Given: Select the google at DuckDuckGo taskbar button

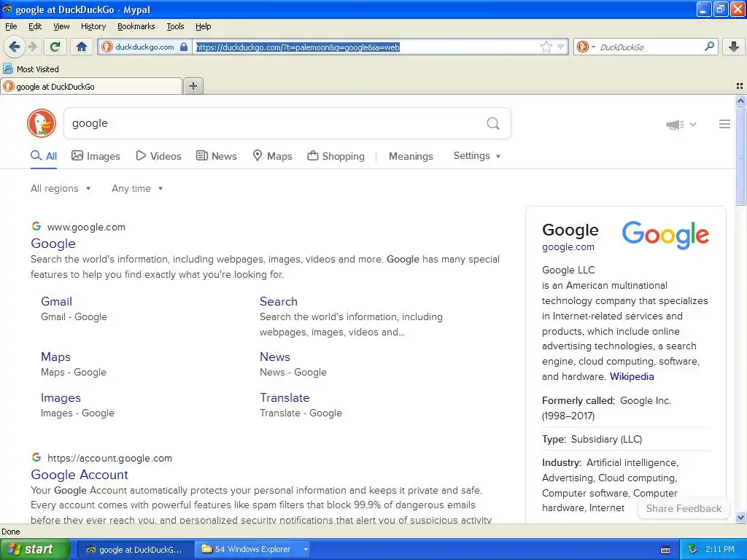Looking at the screenshot, I should coord(135,550).
